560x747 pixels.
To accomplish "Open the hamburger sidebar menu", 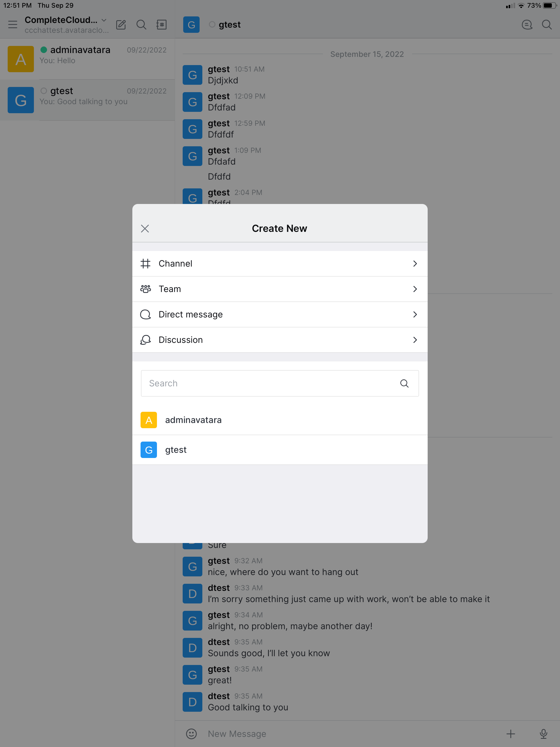I will pyautogui.click(x=13, y=25).
